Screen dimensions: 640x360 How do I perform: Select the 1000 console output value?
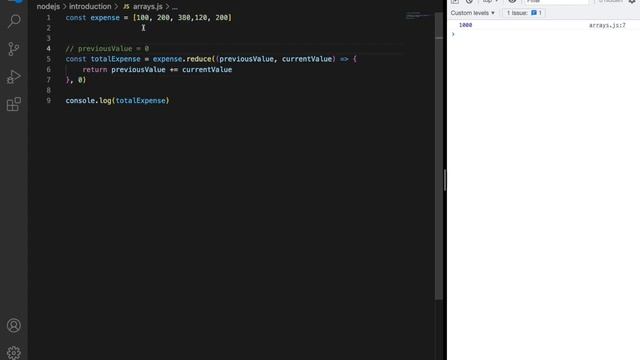tap(465, 25)
